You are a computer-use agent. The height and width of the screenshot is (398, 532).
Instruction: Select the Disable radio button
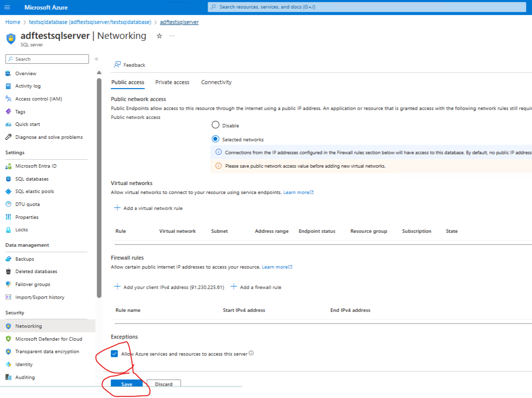(215, 125)
